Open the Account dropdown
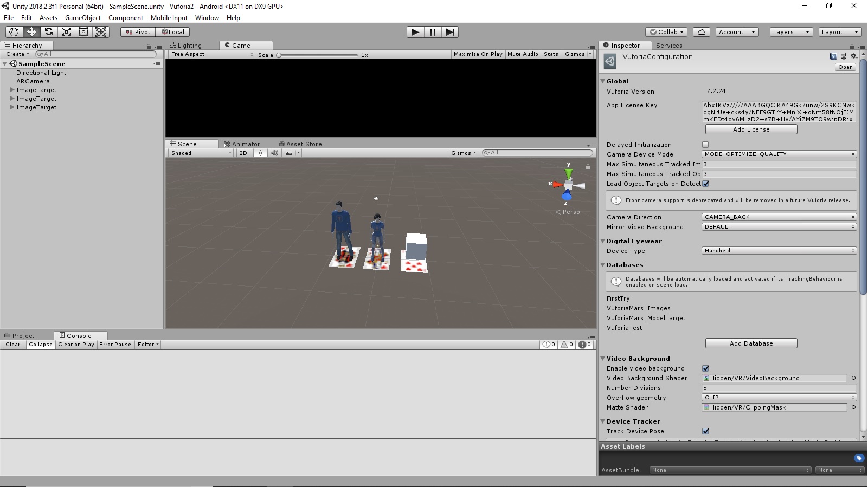The width and height of the screenshot is (868, 487). click(x=737, y=32)
